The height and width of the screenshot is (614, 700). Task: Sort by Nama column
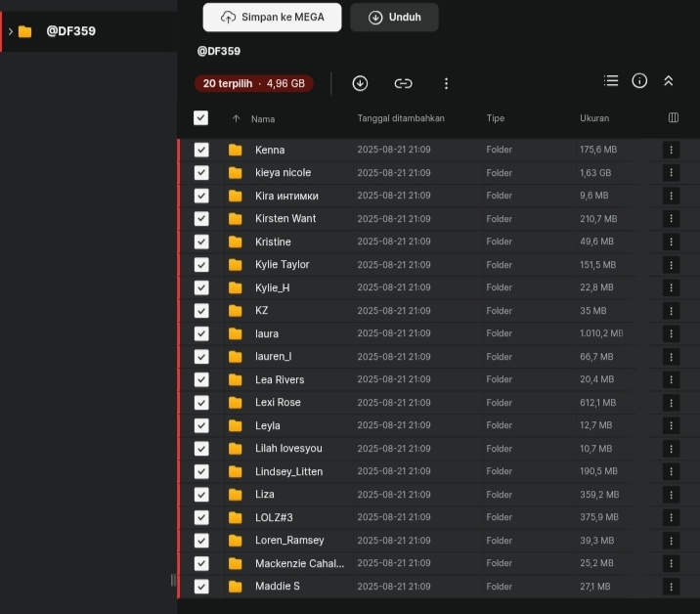[263, 118]
